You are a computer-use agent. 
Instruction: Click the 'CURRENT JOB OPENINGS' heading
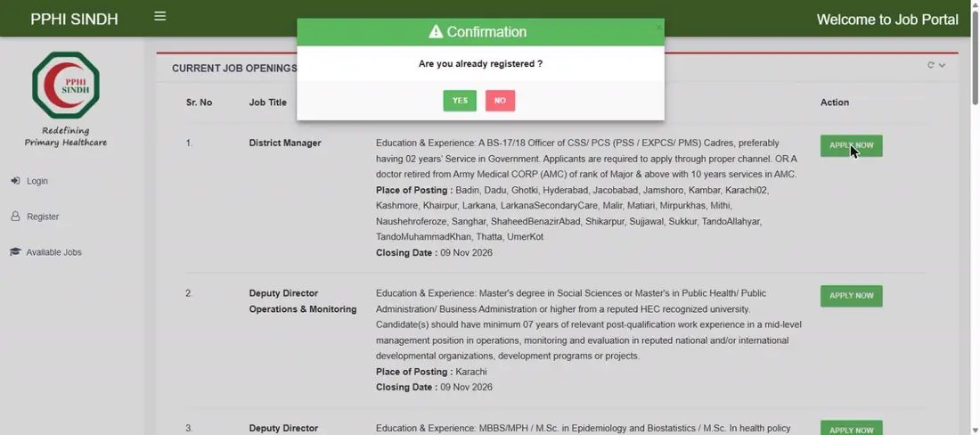pyautogui.click(x=234, y=68)
